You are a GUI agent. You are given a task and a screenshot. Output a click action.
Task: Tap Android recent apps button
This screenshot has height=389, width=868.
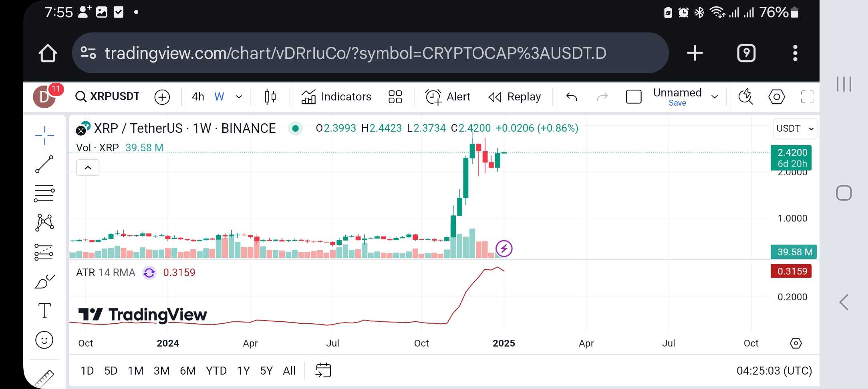844,84
